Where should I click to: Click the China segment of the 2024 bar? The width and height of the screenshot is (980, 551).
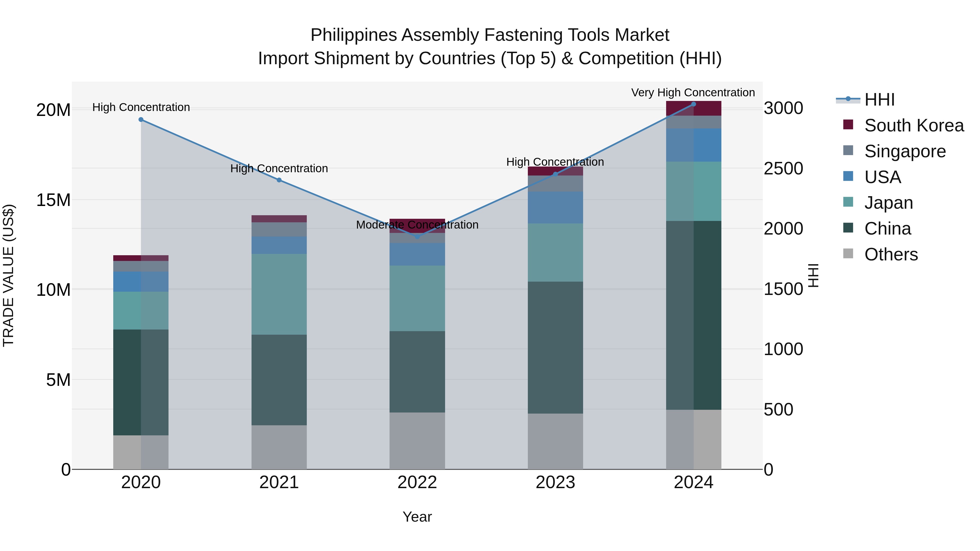click(x=693, y=315)
